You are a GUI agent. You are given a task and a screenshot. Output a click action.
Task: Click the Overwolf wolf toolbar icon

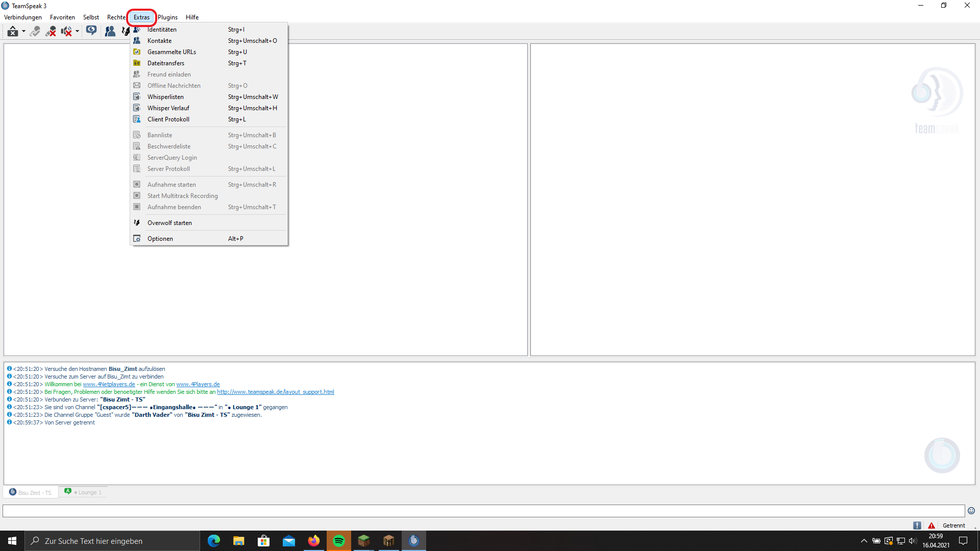pyautogui.click(x=125, y=32)
